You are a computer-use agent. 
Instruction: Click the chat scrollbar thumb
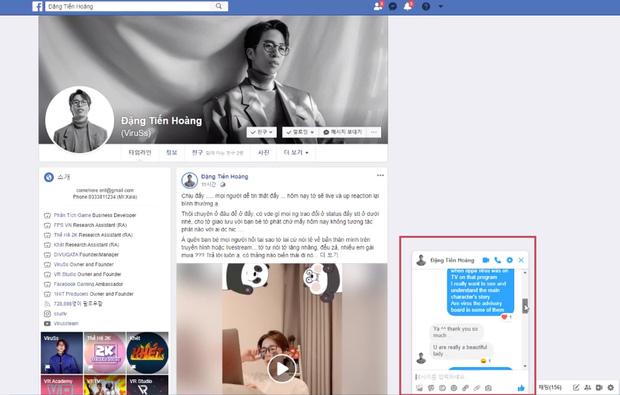coord(525,306)
